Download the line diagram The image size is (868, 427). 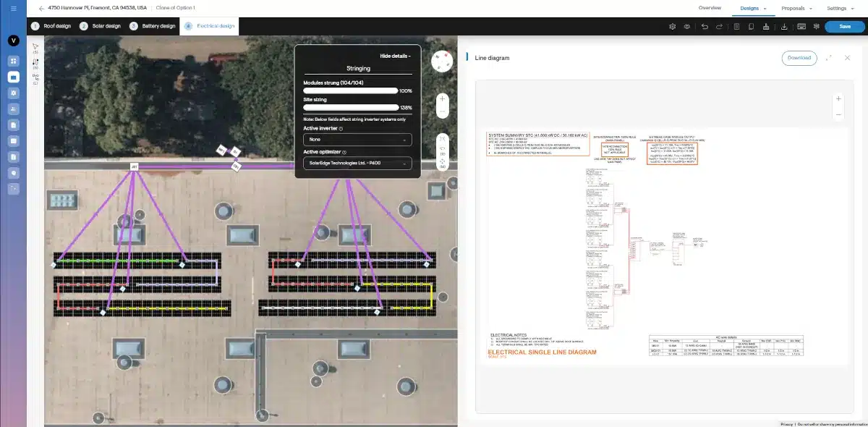pyautogui.click(x=799, y=58)
